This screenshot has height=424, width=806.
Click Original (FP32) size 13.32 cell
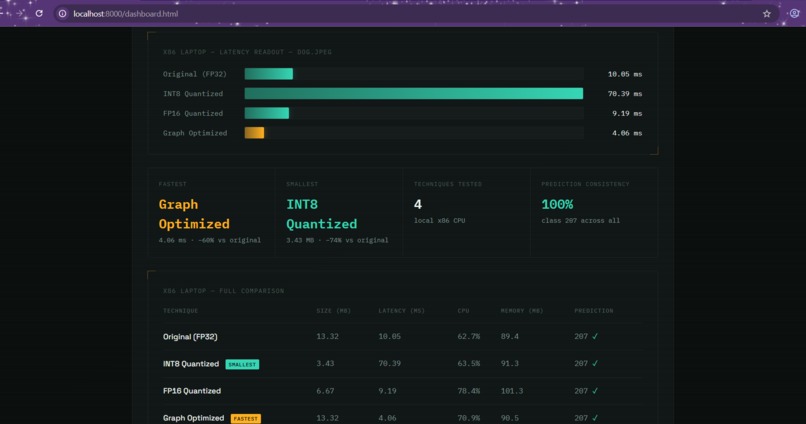[x=327, y=337]
